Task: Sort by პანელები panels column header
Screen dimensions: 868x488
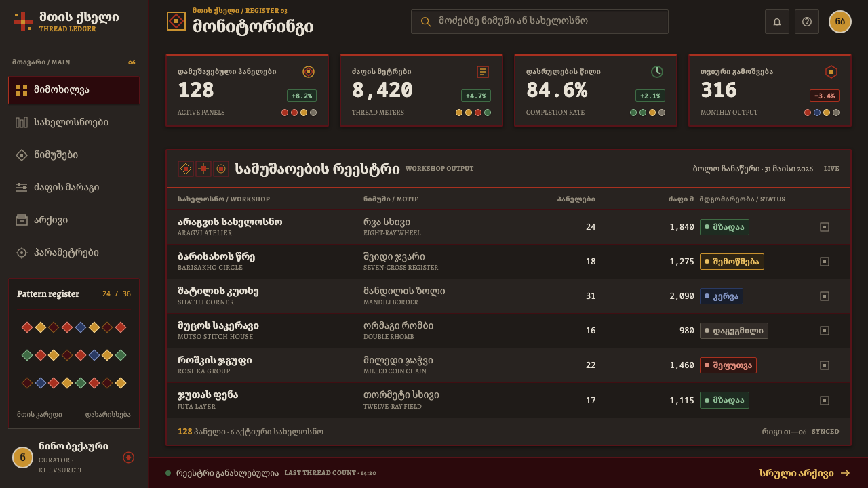Action: 576,199
